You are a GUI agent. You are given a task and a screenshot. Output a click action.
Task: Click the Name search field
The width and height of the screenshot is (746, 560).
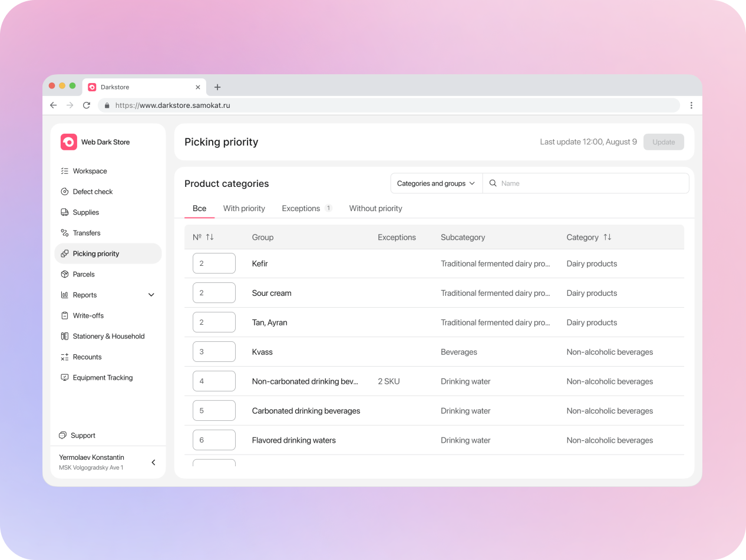point(589,183)
